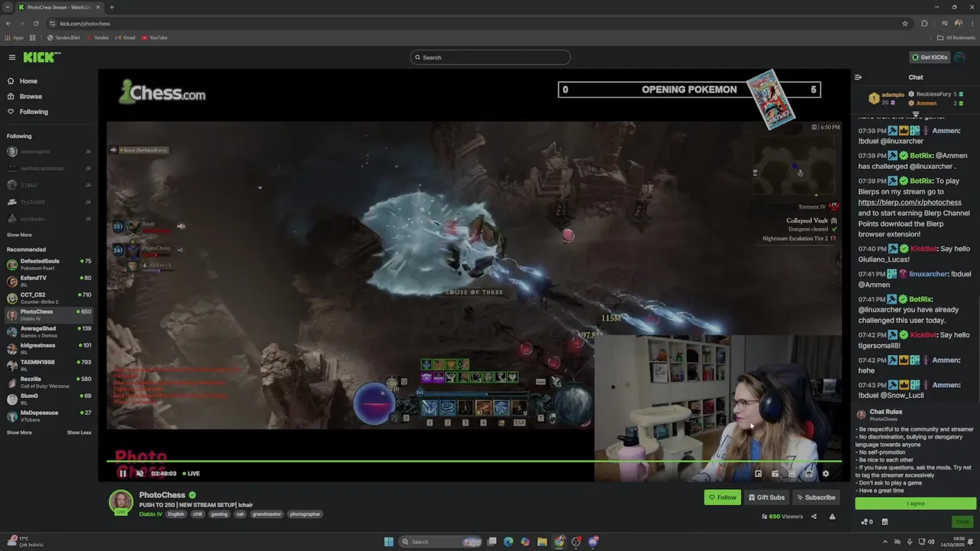
Task: Open the browser tab search dropdown
Action: pos(7,7)
